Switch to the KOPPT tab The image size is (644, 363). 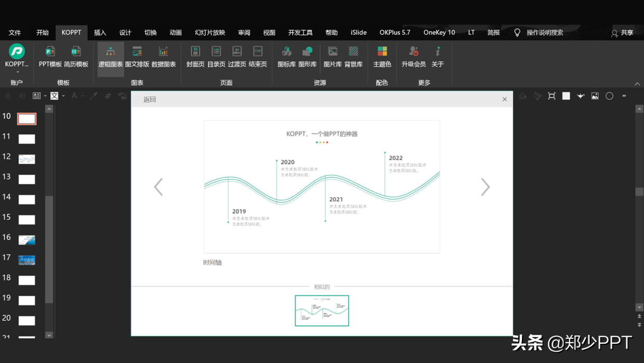pos(71,32)
